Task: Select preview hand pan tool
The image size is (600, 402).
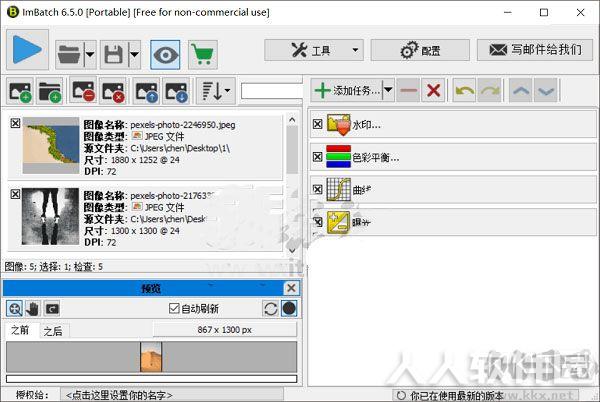Action: coord(33,308)
